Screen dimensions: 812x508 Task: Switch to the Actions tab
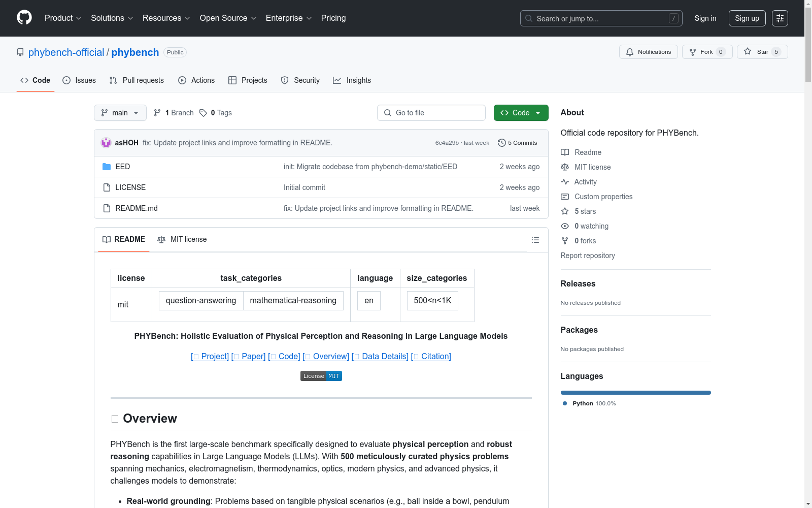[x=196, y=80]
